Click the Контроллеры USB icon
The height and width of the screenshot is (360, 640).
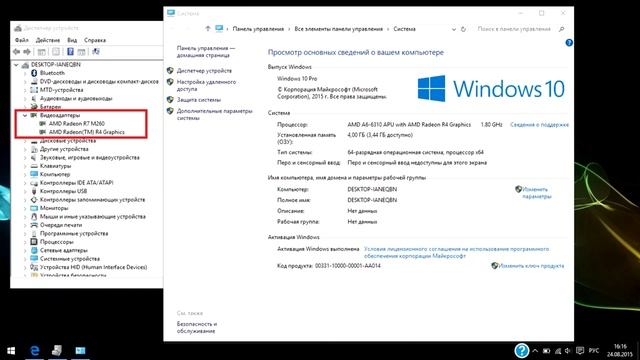pyautogui.click(x=34, y=191)
